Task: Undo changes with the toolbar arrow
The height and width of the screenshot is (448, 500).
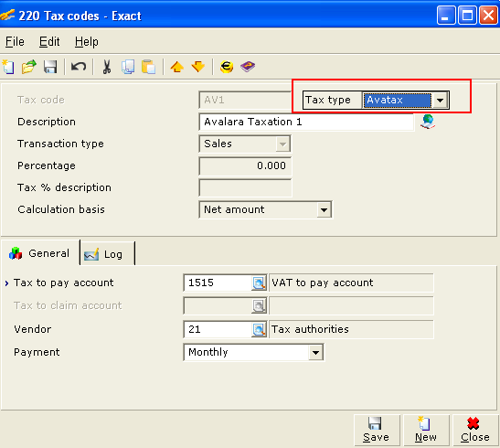Action: [79, 67]
